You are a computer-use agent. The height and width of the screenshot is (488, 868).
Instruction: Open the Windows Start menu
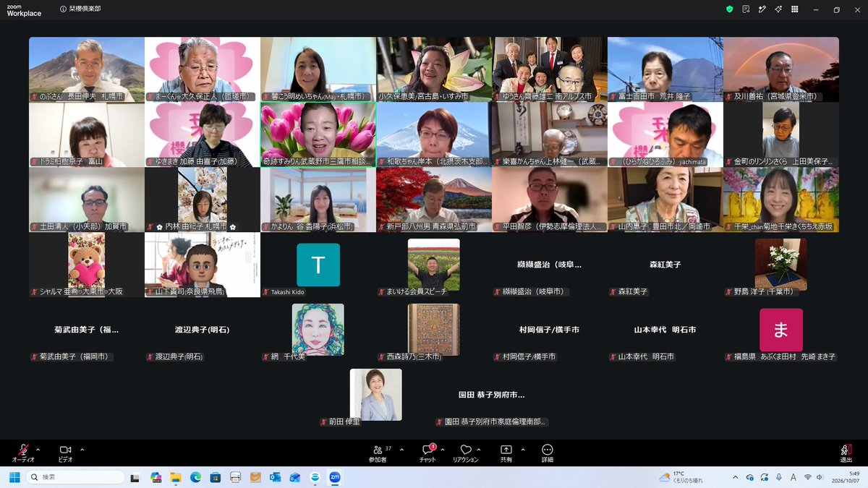(14, 477)
